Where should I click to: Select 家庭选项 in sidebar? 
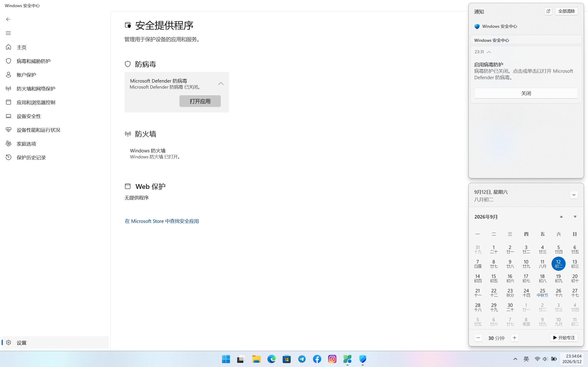(55, 144)
